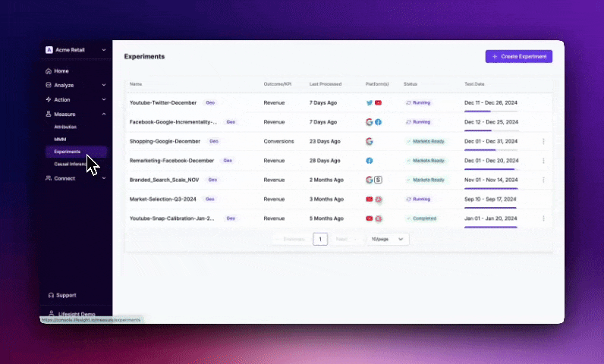Viewport: 604px width, 364px height.
Task: Collapse the Measure section chevron
Action: coord(104,114)
